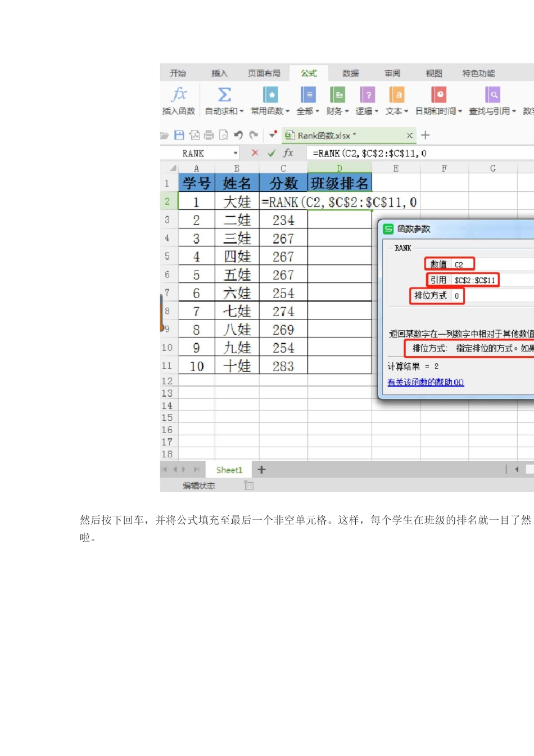Open the 常用函数 star icon
This screenshot has height=756, width=534.
(x=270, y=94)
